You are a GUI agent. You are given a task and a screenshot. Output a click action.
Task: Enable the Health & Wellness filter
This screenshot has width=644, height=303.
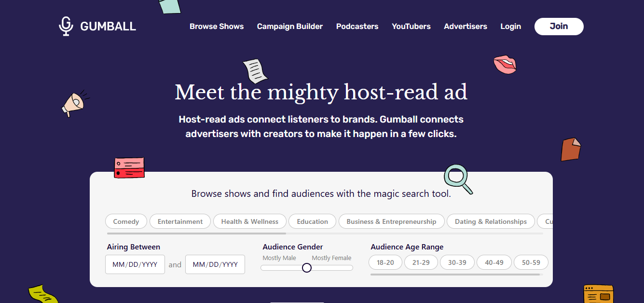click(x=250, y=221)
